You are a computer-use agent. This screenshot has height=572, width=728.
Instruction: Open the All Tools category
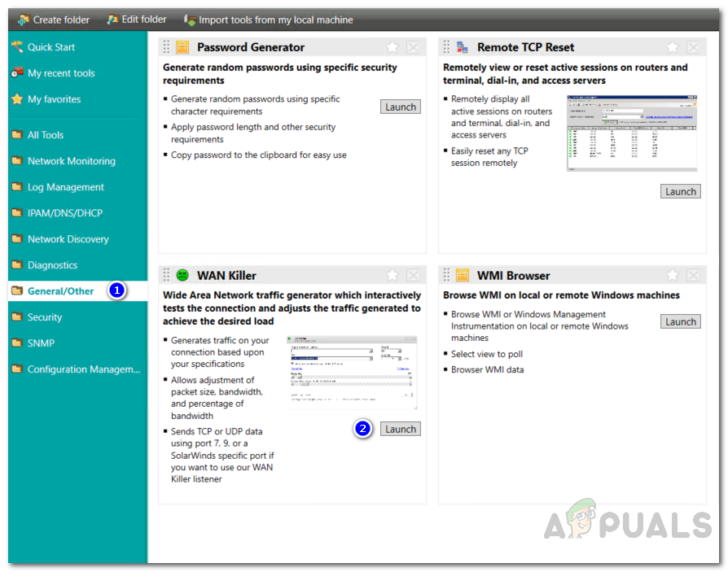pos(46,134)
